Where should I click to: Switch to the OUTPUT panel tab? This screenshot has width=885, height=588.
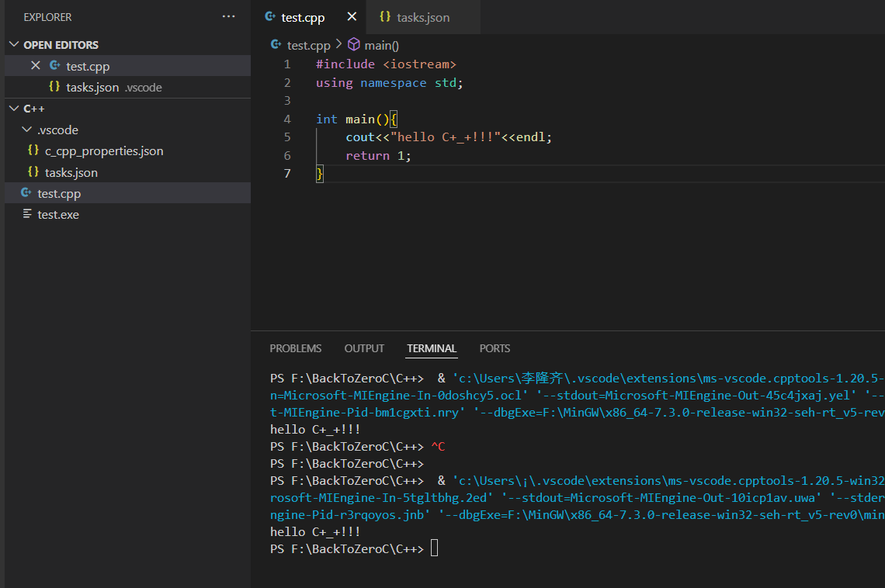[364, 348]
